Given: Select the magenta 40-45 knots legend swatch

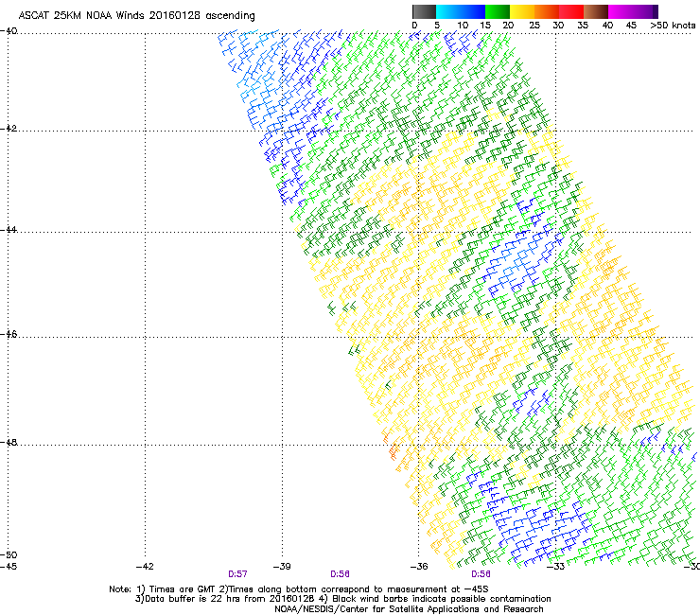Looking at the screenshot, I should (621, 11).
